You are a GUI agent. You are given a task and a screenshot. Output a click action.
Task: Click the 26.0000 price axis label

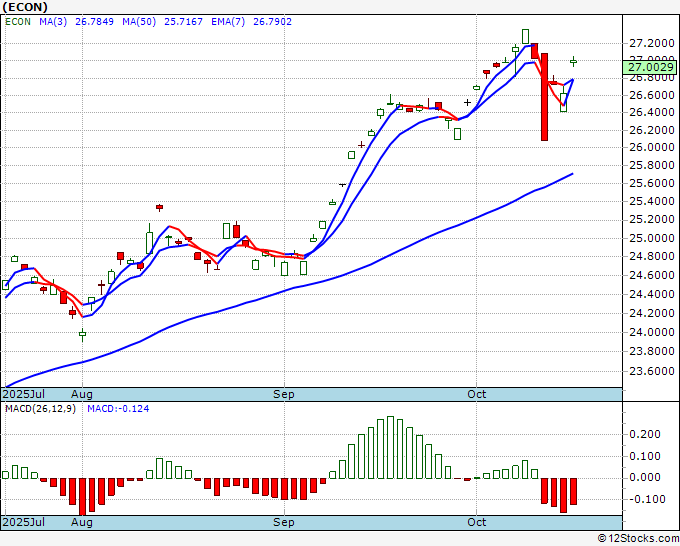652,147
